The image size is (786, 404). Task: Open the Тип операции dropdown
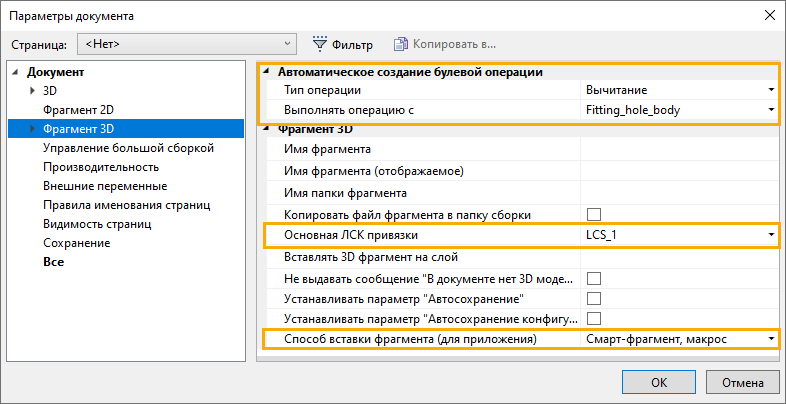pos(771,91)
